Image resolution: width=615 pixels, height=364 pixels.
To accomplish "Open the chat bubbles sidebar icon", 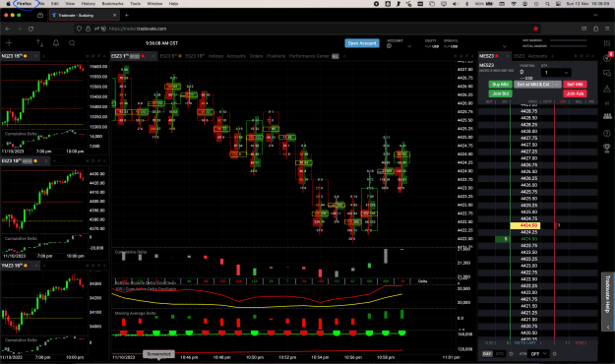I will (607, 74).
